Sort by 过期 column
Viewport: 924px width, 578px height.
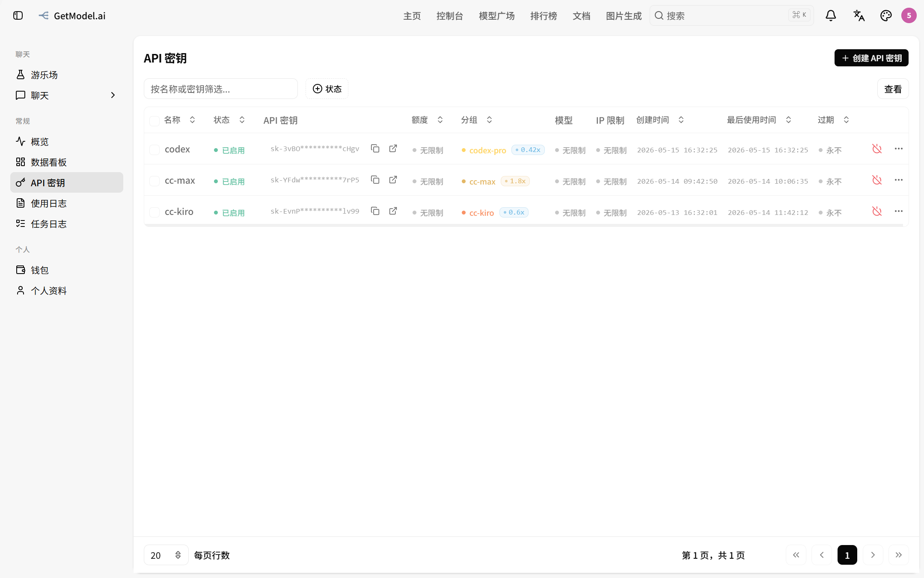[x=834, y=120]
